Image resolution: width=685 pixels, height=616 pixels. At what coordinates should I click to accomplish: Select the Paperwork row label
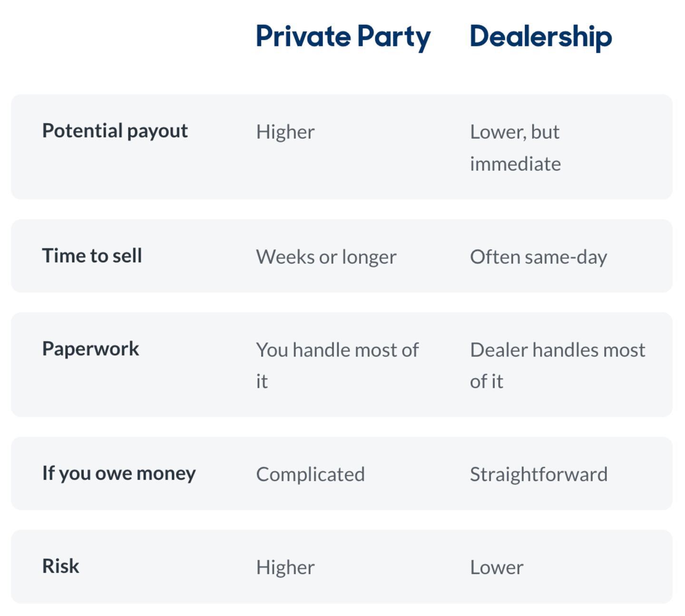click(x=91, y=349)
